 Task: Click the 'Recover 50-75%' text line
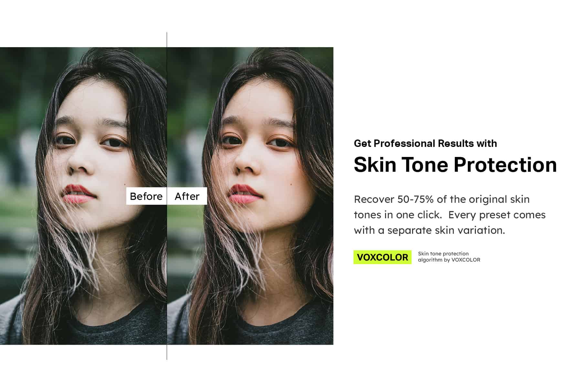(x=442, y=199)
